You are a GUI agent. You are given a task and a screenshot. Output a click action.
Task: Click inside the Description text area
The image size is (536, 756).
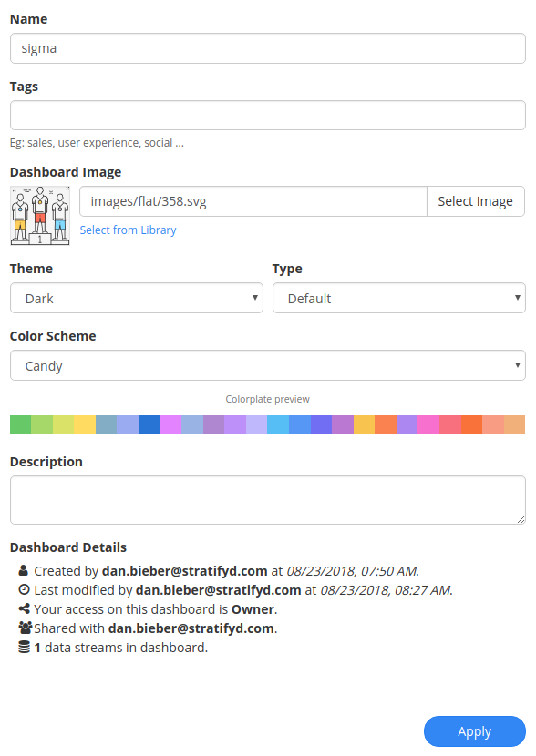[x=268, y=500]
